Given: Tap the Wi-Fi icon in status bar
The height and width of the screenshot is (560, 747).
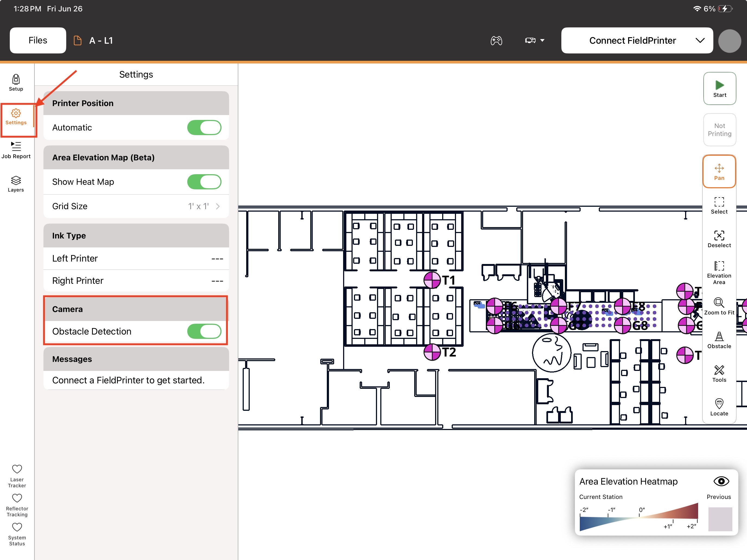Looking at the screenshot, I should 697,9.
